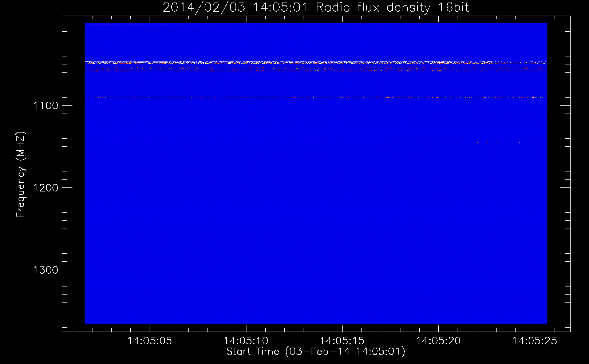Select the 'Start Time (03-Feb-14 14:05:01)' axis label
This screenshot has width=589, height=364.
click(316, 352)
